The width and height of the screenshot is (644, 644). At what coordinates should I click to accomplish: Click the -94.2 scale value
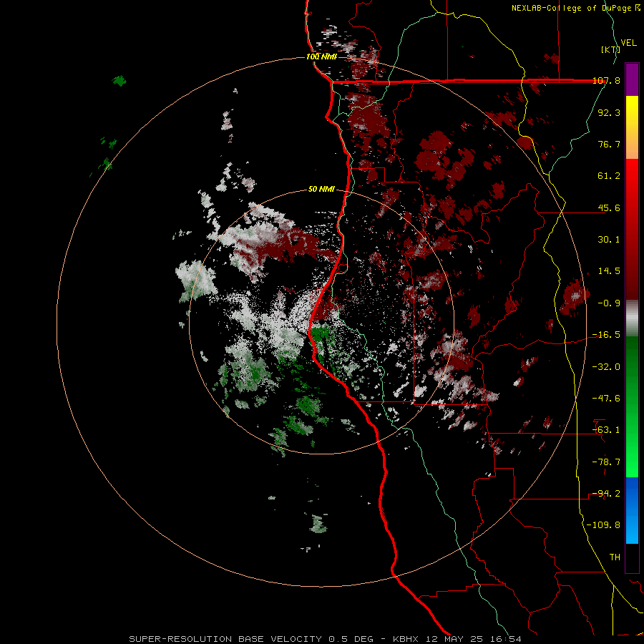point(606,494)
